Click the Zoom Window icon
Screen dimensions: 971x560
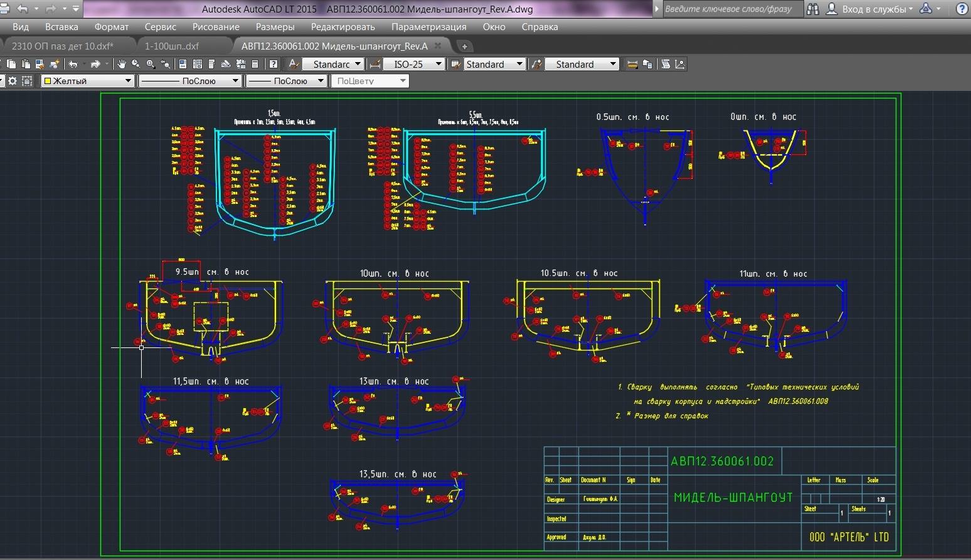[x=151, y=64]
